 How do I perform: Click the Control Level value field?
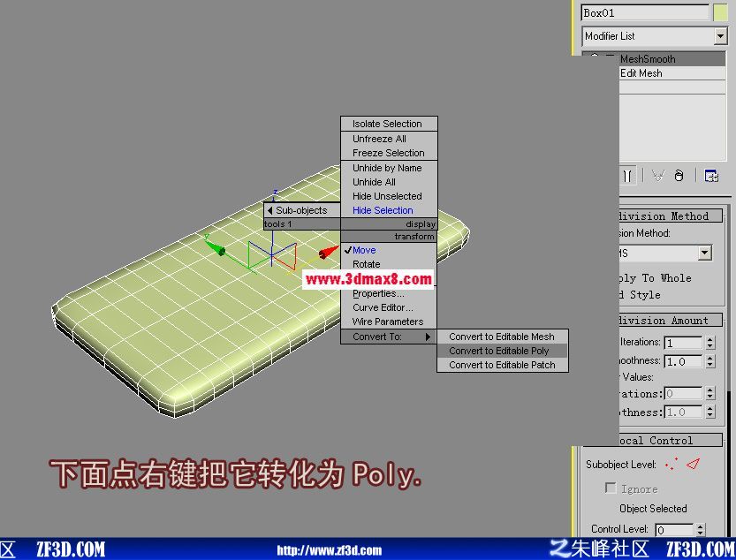click(674, 530)
